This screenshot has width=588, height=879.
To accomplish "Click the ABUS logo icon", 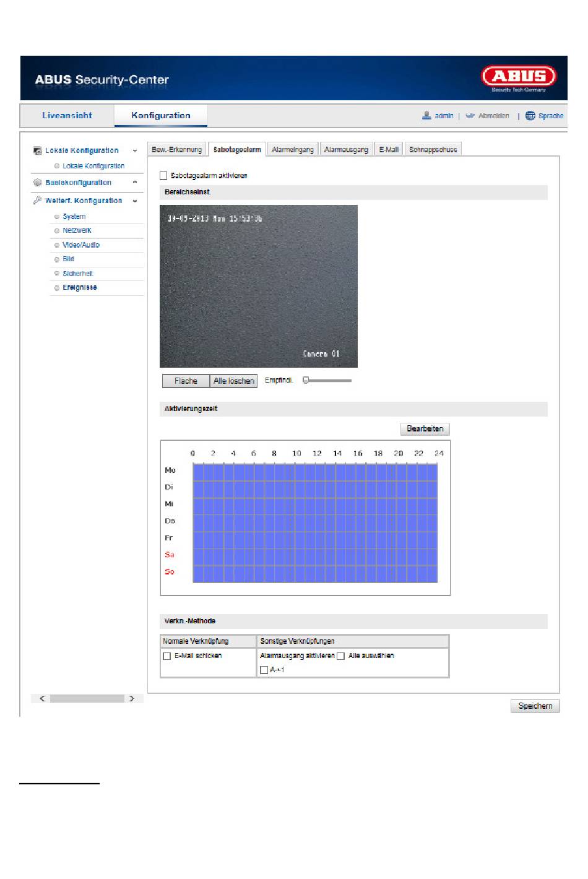I will (x=519, y=77).
